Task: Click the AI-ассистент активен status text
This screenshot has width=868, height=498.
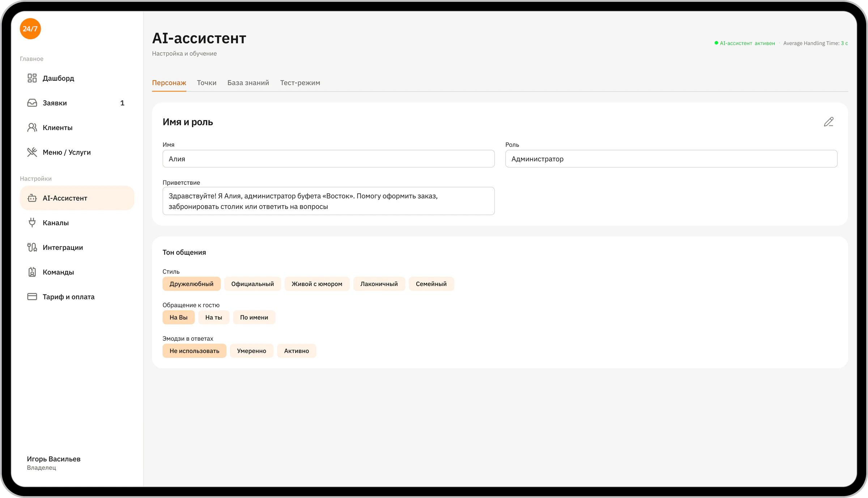Action: pyautogui.click(x=747, y=43)
